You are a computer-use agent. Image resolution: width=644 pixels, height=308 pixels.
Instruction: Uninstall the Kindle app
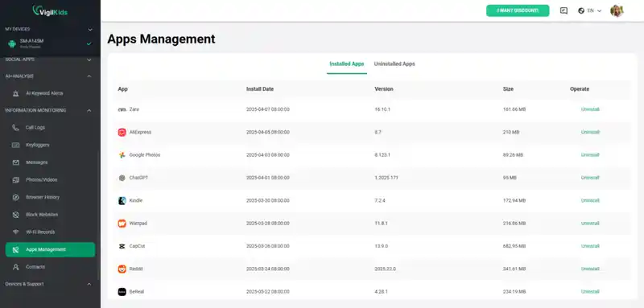coord(590,200)
